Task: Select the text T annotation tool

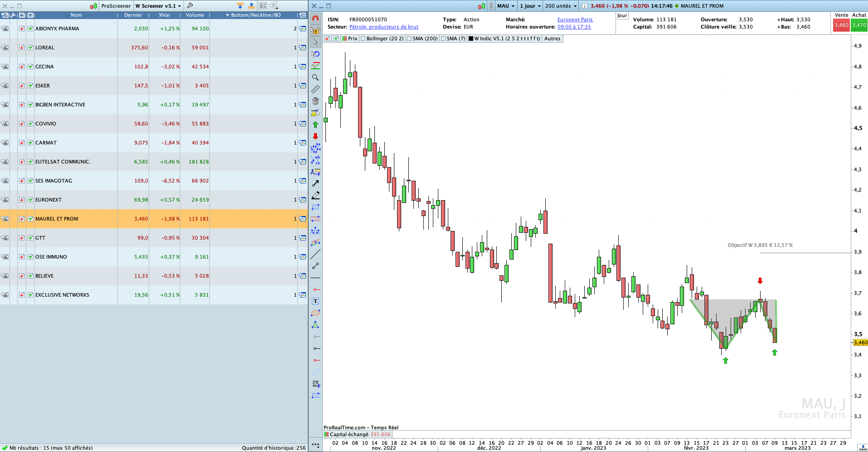Action: [x=315, y=301]
